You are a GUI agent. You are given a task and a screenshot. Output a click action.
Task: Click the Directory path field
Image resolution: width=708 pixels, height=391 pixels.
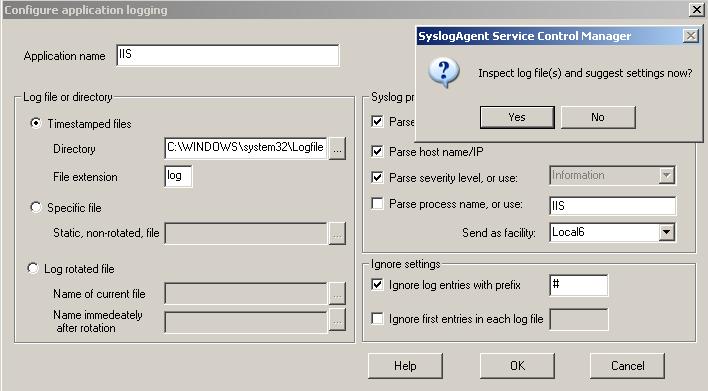click(x=246, y=148)
